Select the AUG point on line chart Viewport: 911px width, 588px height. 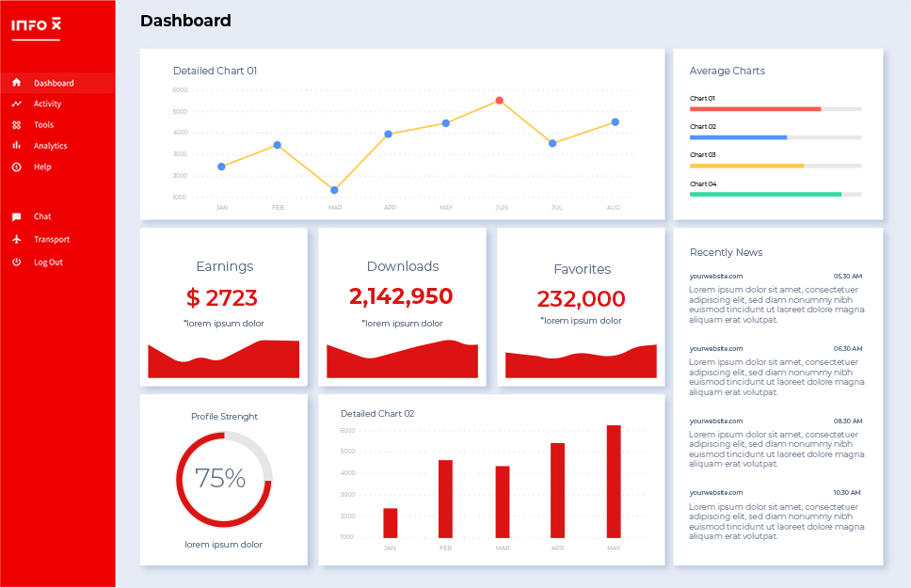tap(615, 122)
